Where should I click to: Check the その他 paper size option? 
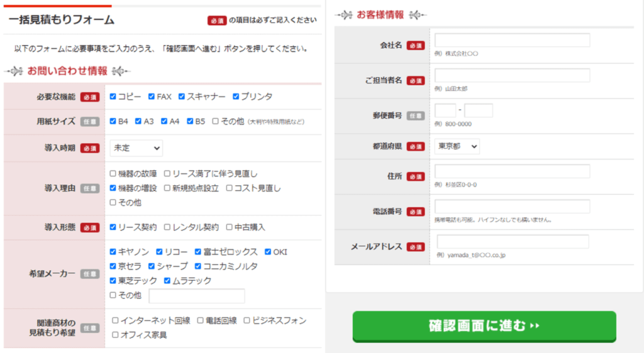216,121
